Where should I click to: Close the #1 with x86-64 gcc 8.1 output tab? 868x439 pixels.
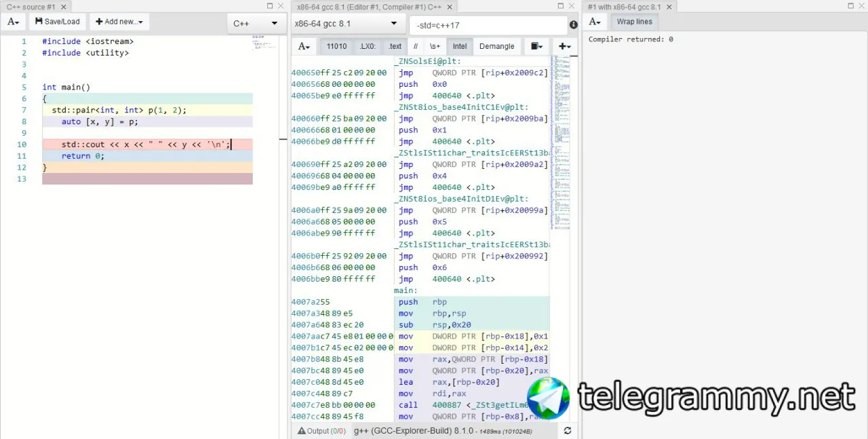click(669, 7)
